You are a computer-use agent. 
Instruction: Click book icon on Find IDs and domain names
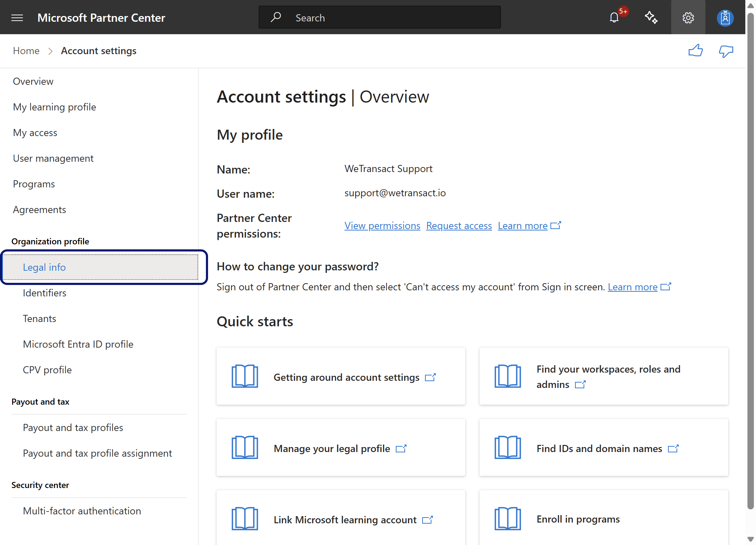508,447
